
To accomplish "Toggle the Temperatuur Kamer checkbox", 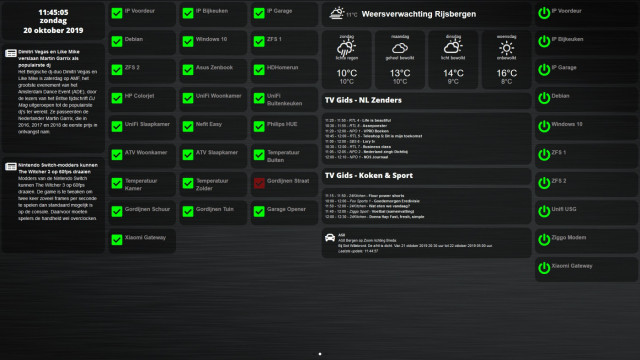I will pyautogui.click(x=117, y=183).
